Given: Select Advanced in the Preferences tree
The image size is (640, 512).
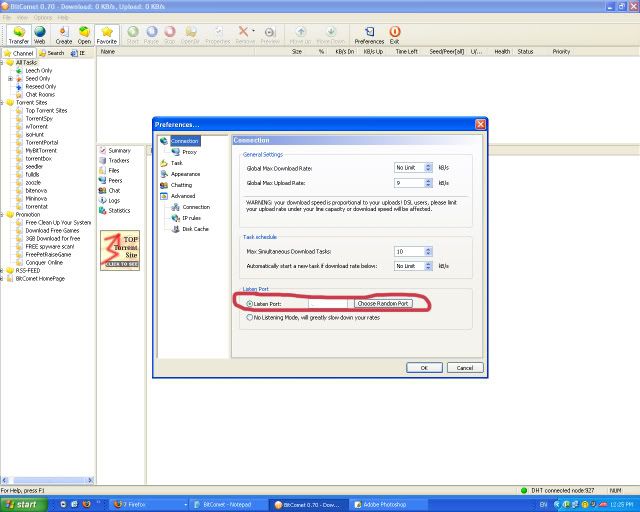Looking at the screenshot, I should 183,196.
